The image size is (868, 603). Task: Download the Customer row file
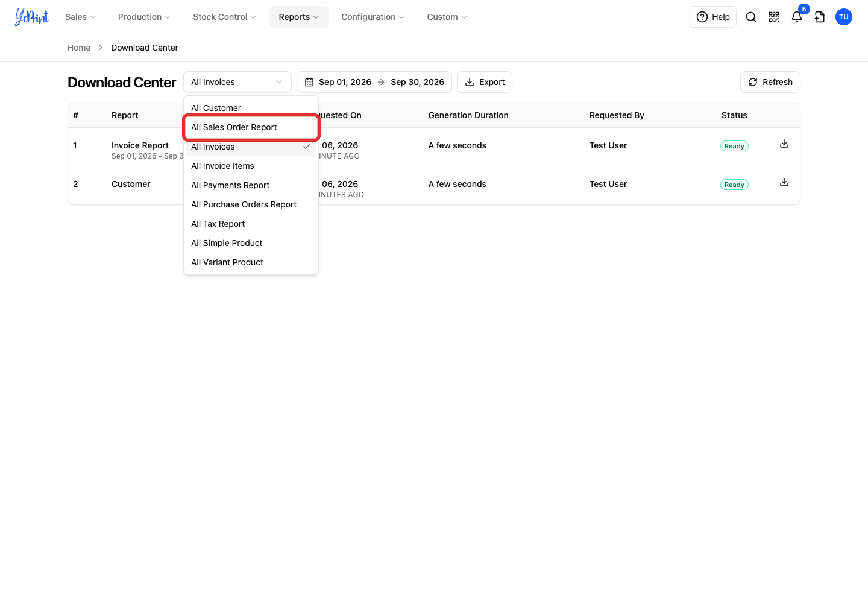pos(784,183)
